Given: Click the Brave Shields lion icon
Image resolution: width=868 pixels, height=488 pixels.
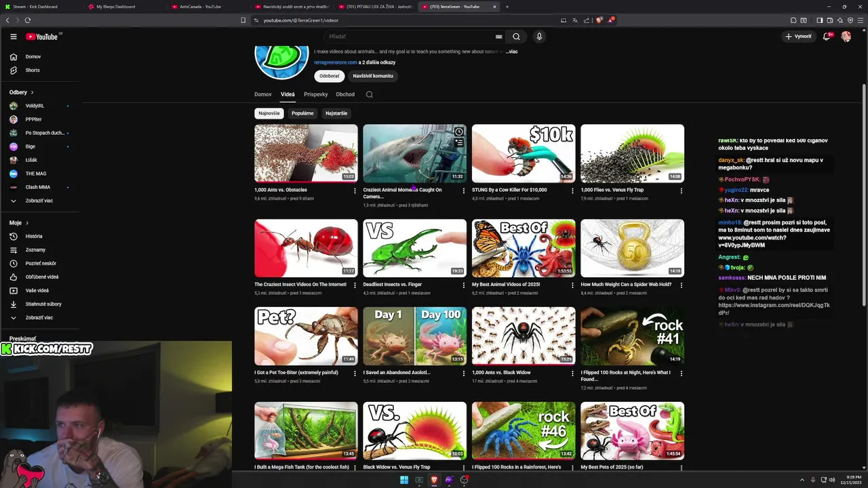Looking at the screenshot, I should click(x=599, y=20).
